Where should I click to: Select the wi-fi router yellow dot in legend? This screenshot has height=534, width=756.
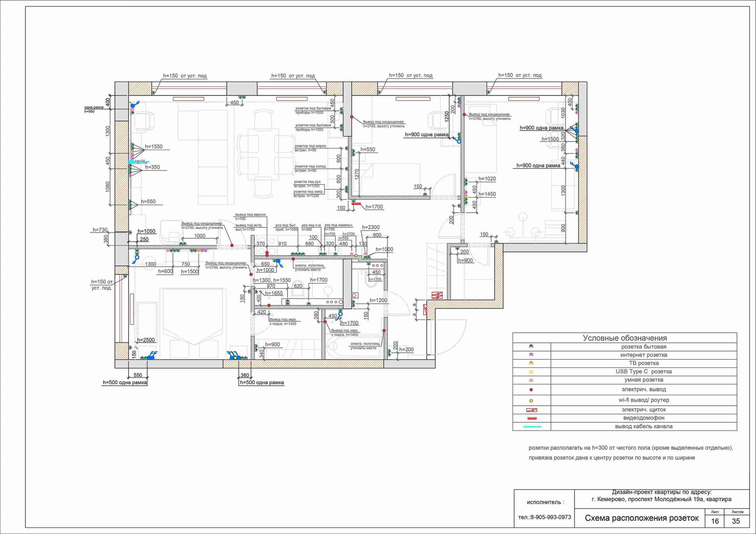[x=531, y=401]
